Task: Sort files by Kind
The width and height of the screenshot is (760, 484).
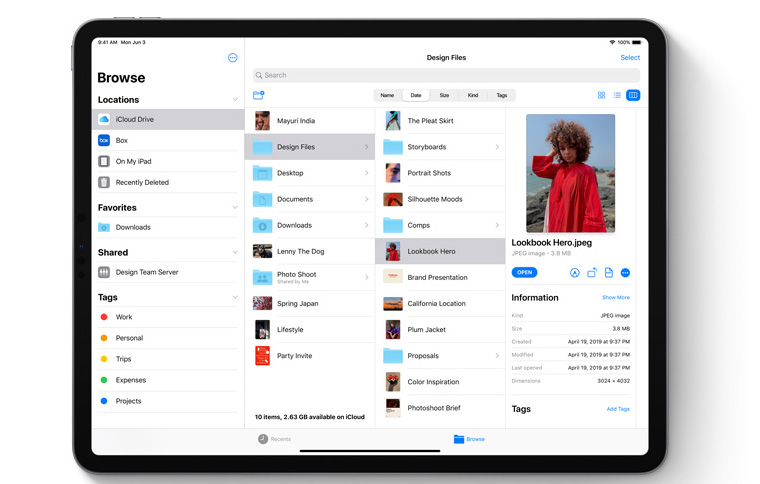Action: [473, 95]
